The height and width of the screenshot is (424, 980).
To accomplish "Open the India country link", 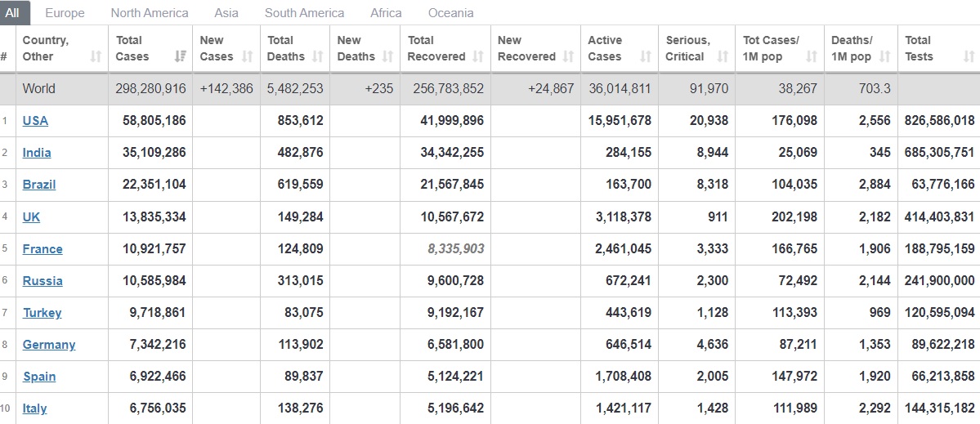I will coord(37,153).
